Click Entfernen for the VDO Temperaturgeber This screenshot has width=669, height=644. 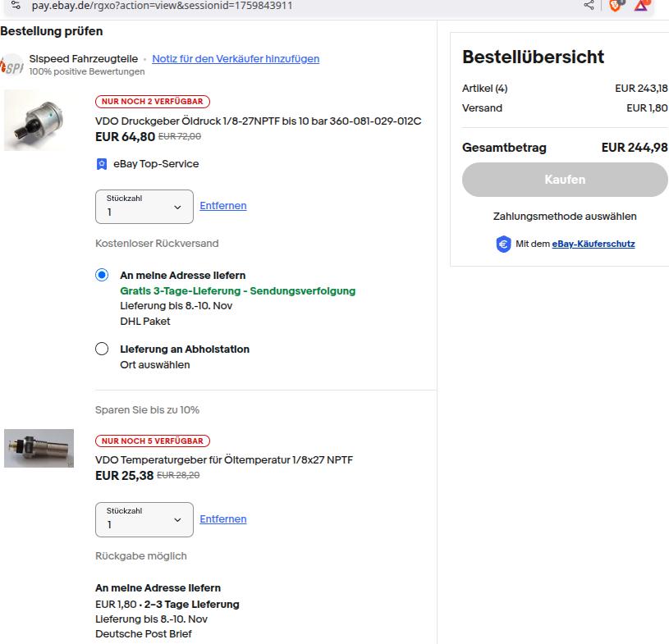point(223,519)
